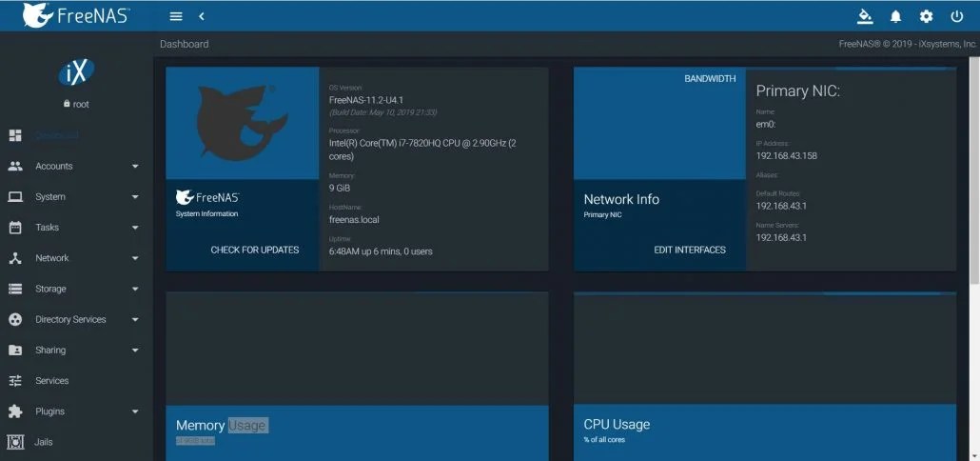Click the Services sliders icon
The width and height of the screenshot is (980, 461).
coord(15,380)
